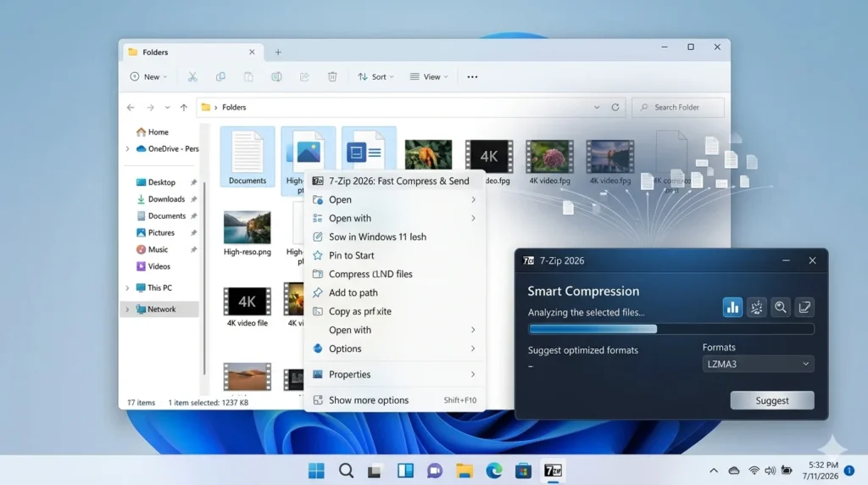Expand recent locations dropdown arrow

(167, 108)
